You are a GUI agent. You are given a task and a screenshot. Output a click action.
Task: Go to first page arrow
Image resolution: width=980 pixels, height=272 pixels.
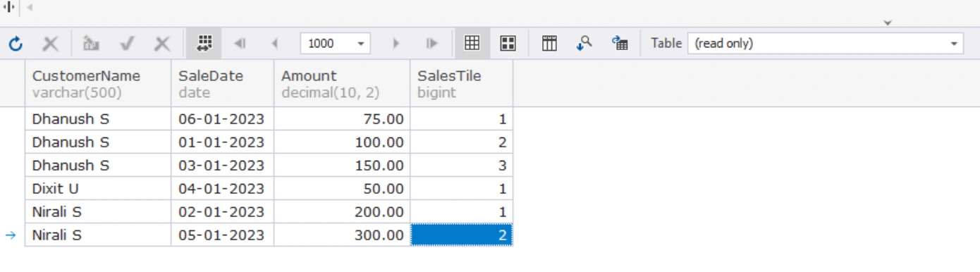[x=240, y=44]
